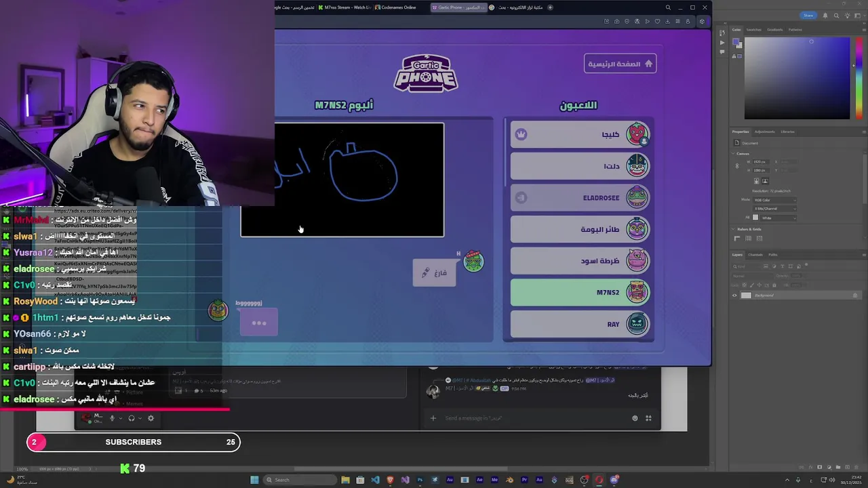Click the foreground color swatch

click(x=736, y=41)
